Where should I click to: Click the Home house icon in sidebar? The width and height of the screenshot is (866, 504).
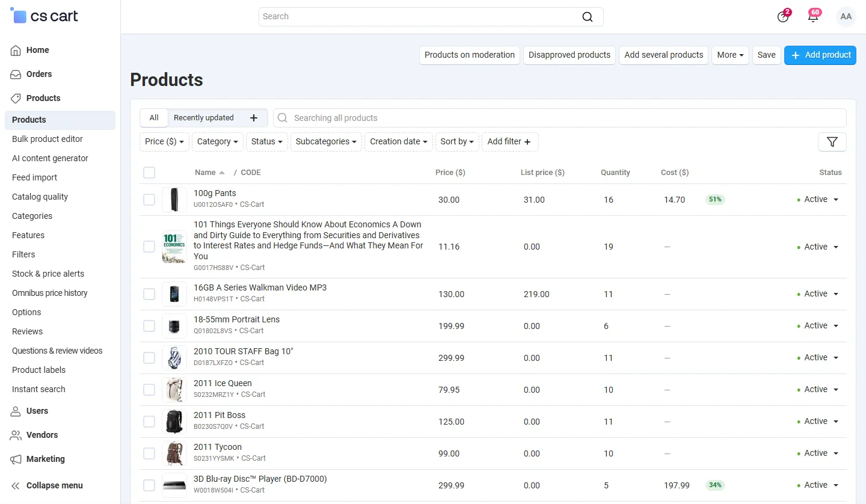coord(16,51)
